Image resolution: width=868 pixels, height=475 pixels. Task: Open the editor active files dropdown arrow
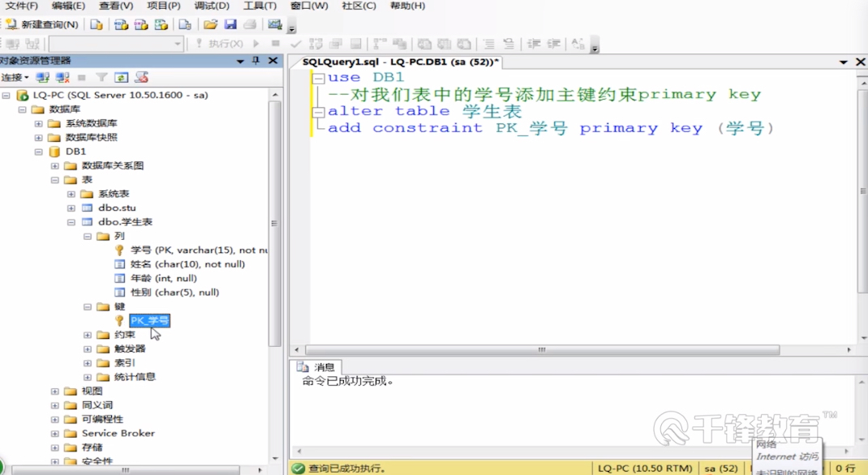pos(843,62)
